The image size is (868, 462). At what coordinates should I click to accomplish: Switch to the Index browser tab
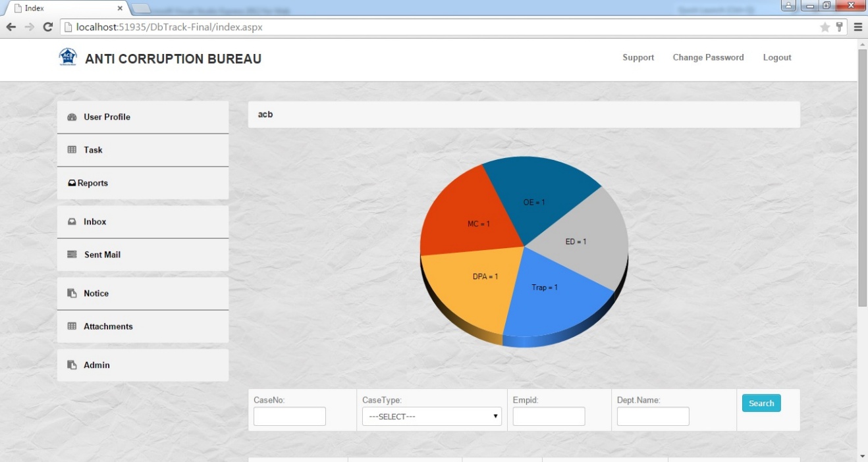pyautogui.click(x=66, y=8)
